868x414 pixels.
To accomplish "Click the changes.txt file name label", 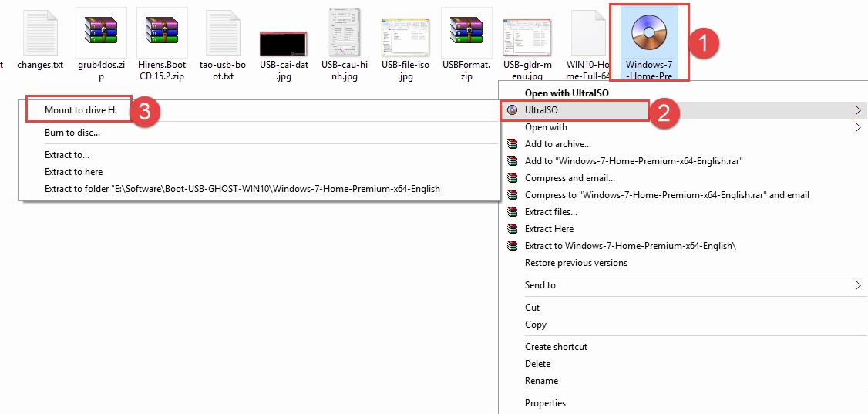I will (x=40, y=65).
